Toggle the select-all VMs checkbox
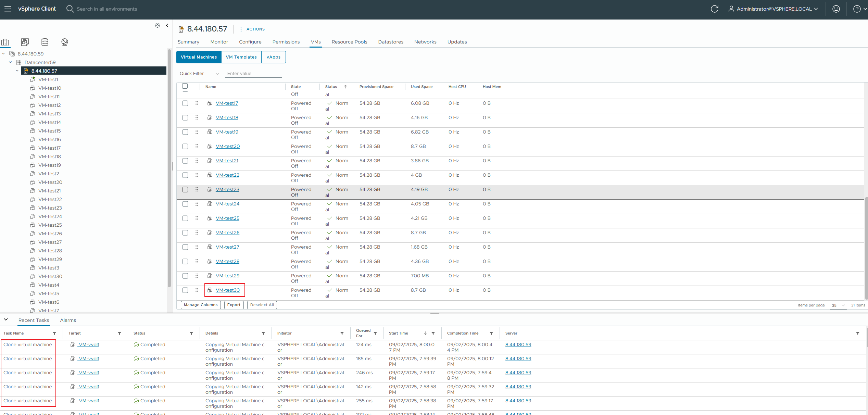The width and height of the screenshot is (868, 415). coord(185,86)
